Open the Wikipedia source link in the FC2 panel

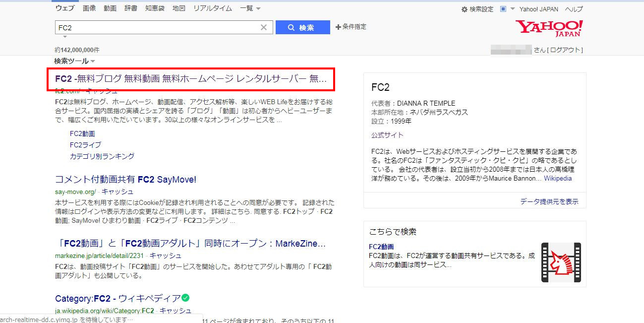tap(558, 179)
